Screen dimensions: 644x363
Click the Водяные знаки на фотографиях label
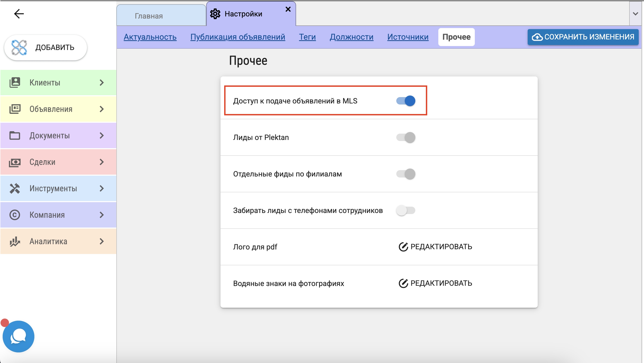point(288,284)
